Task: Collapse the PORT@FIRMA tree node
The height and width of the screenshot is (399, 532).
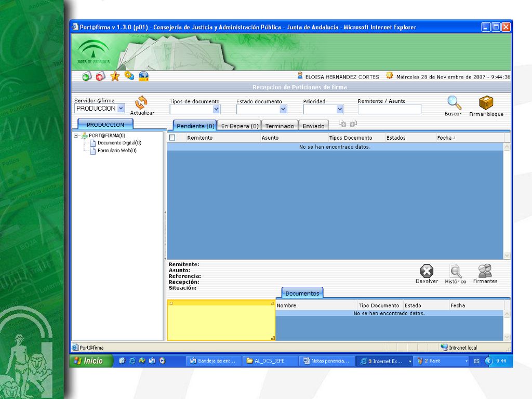Action: pyautogui.click(x=76, y=136)
